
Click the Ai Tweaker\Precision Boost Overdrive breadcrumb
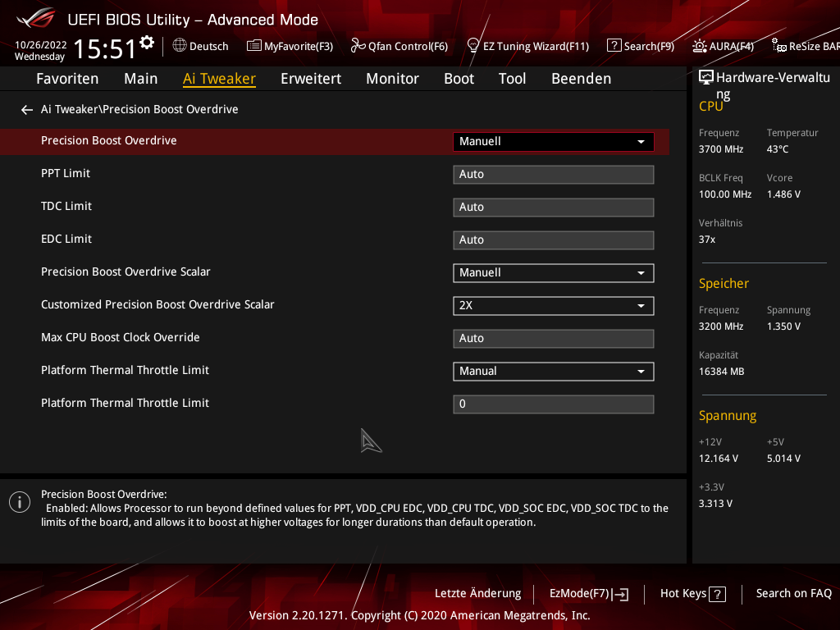pos(139,109)
